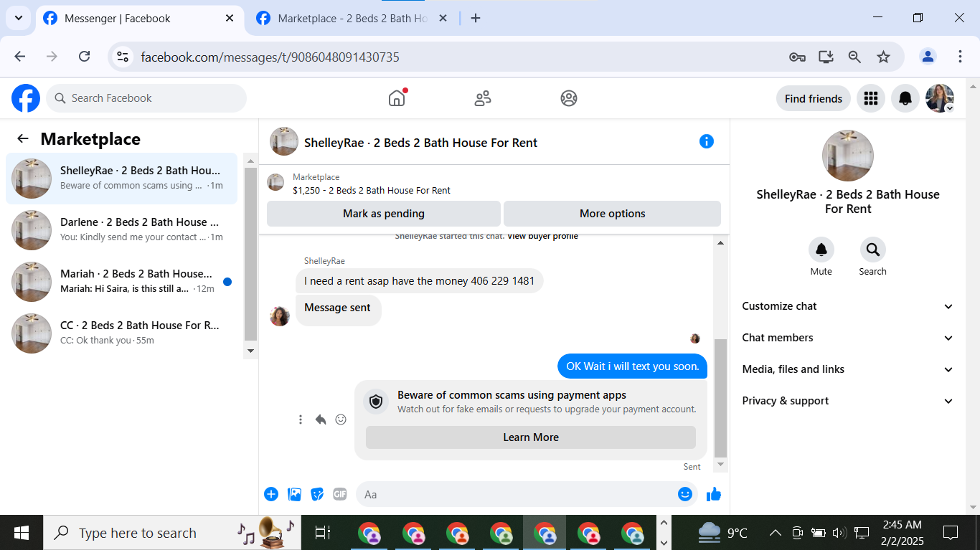This screenshot has height=550, width=980.
Task: Choose a sticker
Action: click(317, 494)
